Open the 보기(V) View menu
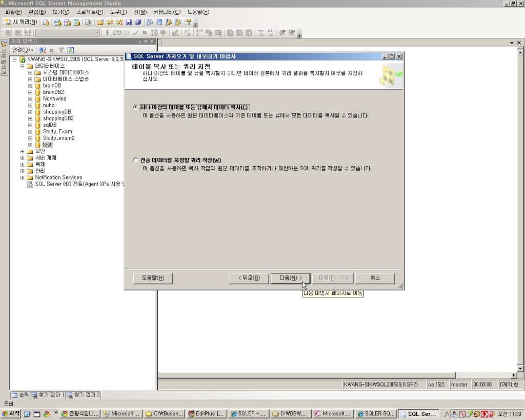This screenshot has width=525, height=420. click(x=61, y=12)
